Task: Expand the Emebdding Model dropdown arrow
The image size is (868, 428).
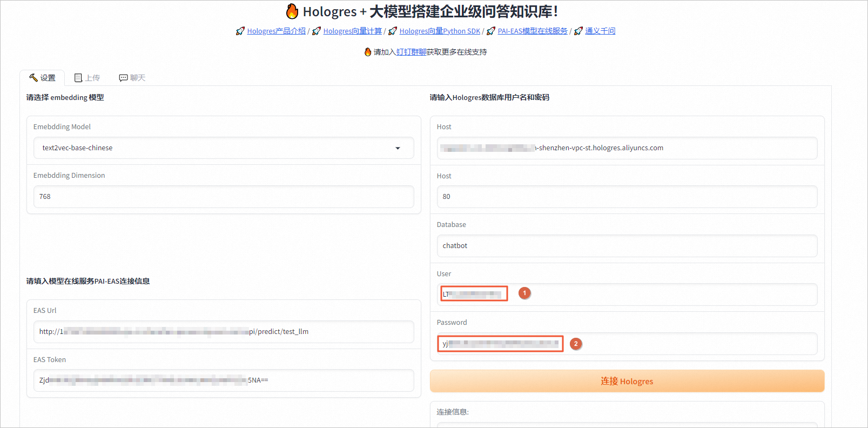Action: 398,148
